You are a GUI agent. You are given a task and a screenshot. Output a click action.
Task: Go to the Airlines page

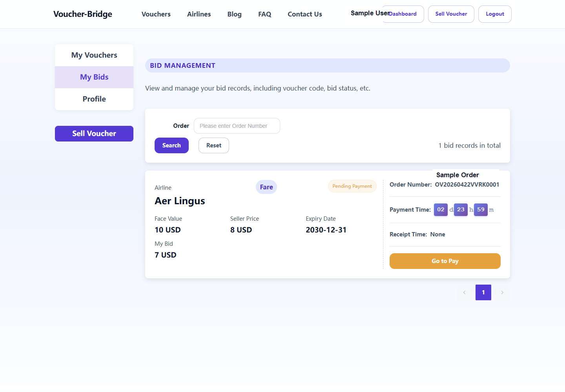199,14
